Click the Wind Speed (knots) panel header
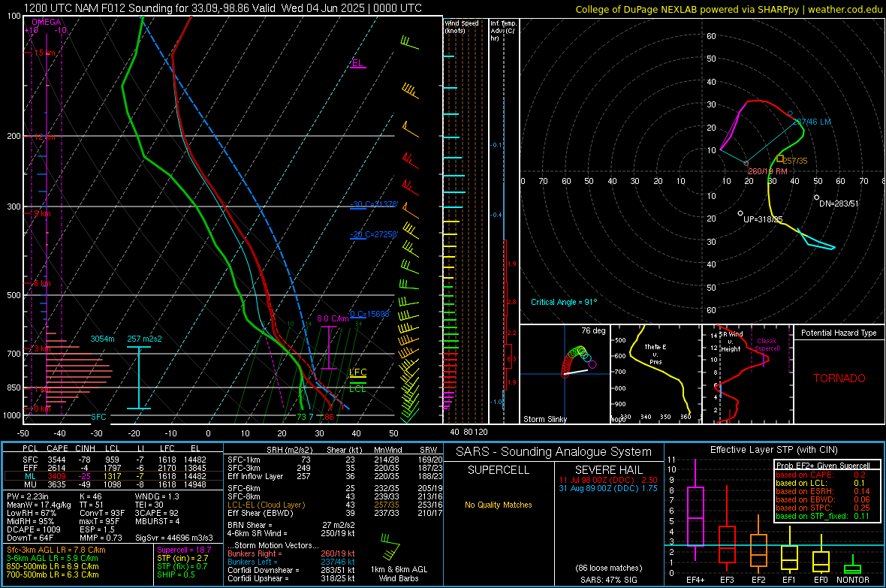886x588 pixels. (x=462, y=26)
